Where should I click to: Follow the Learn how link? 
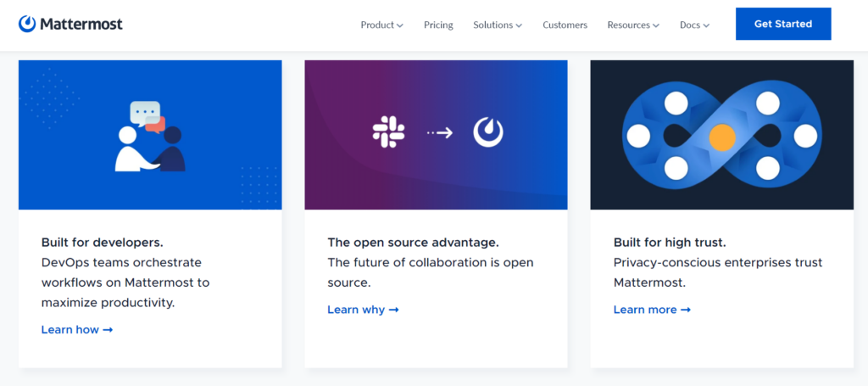click(x=70, y=330)
